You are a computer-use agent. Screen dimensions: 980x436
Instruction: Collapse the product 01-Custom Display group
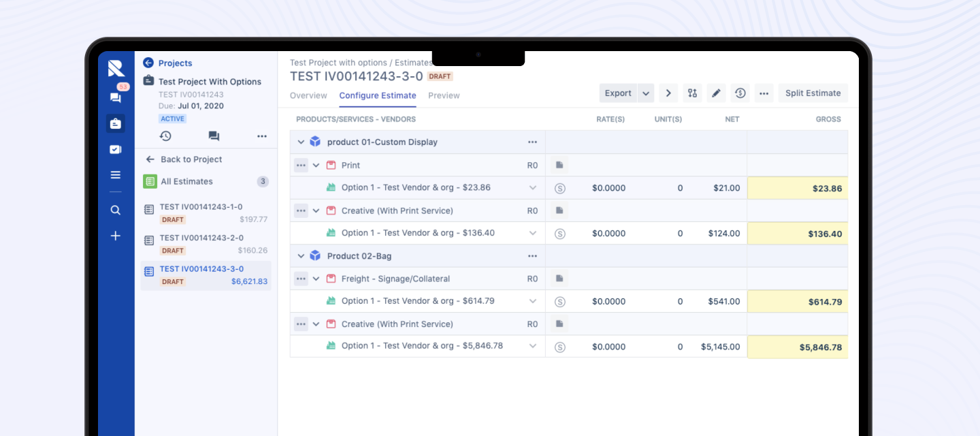tap(301, 142)
